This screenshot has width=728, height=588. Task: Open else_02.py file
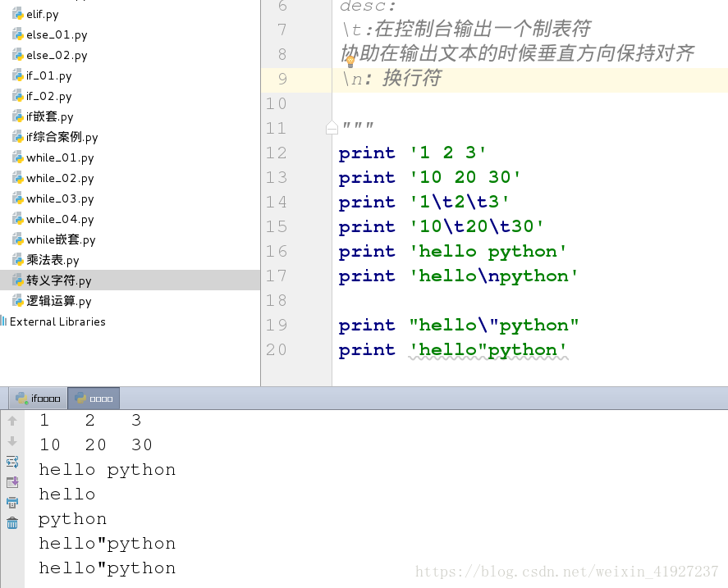point(57,55)
